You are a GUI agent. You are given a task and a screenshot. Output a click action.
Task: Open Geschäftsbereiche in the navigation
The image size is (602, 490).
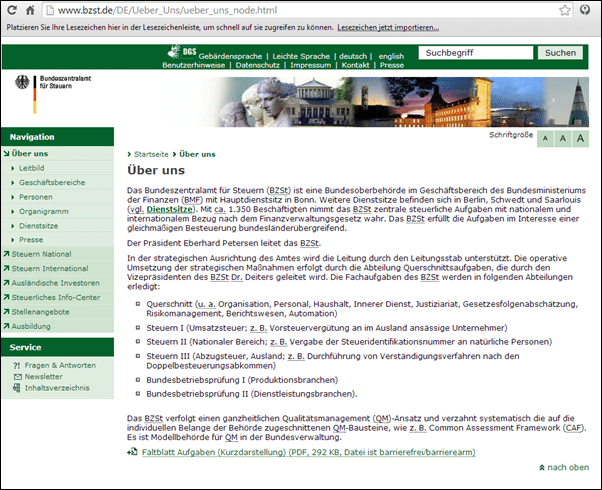tap(52, 182)
